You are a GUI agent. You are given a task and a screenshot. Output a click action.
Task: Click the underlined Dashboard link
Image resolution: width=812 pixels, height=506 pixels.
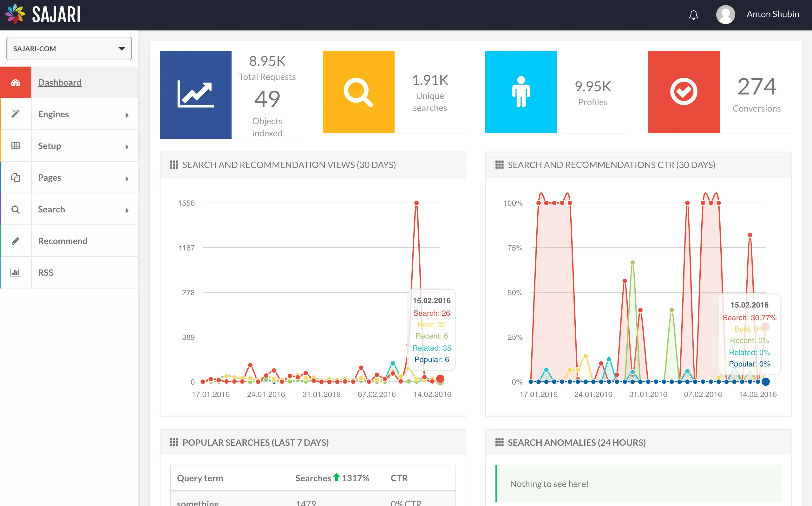click(x=60, y=82)
